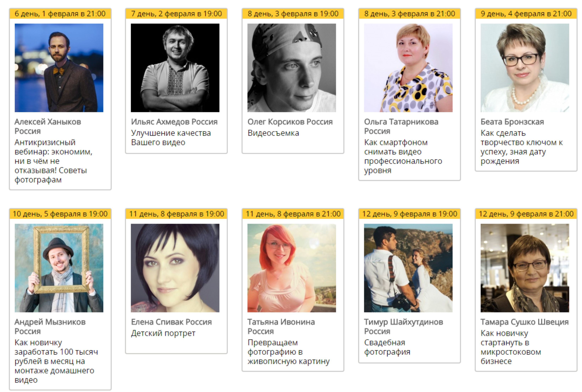Open Тимур Шайхутдинов's wedding couple photo
The image size is (582, 392).
(408, 268)
